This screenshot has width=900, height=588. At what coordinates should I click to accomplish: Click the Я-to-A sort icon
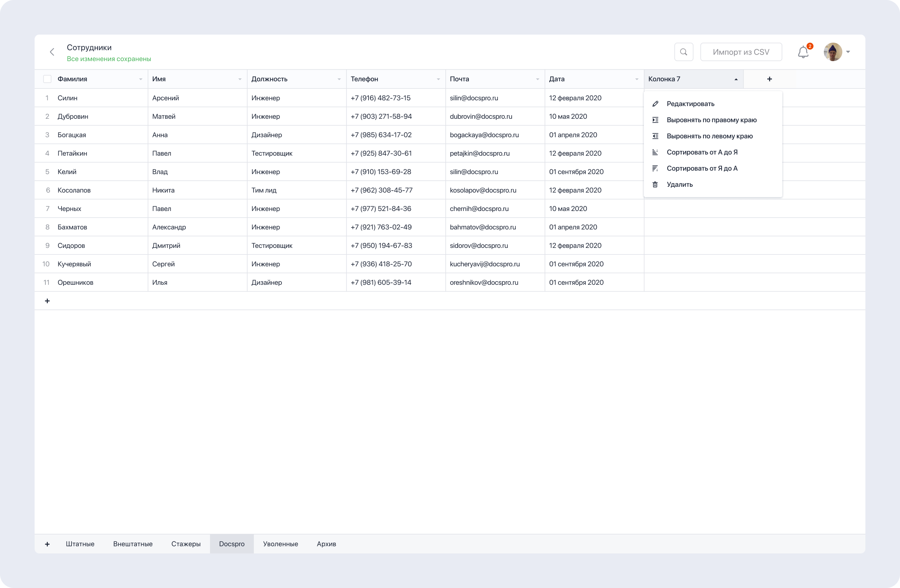point(655,168)
